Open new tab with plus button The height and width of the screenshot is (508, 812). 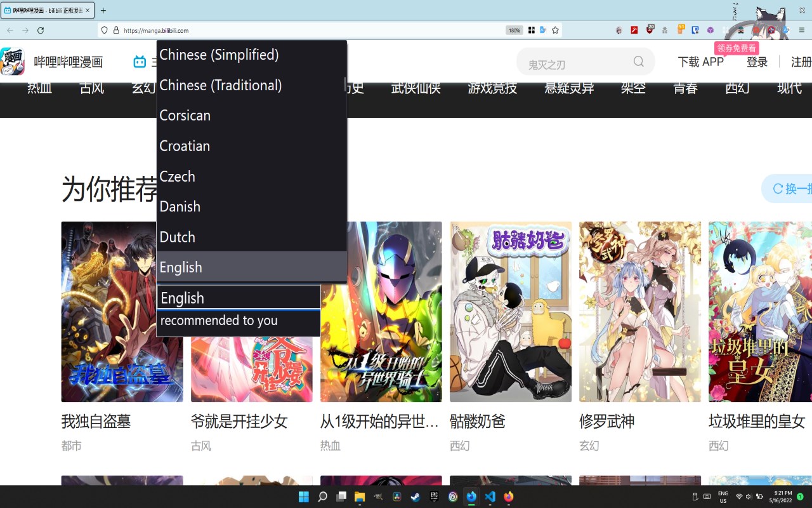point(103,10)
